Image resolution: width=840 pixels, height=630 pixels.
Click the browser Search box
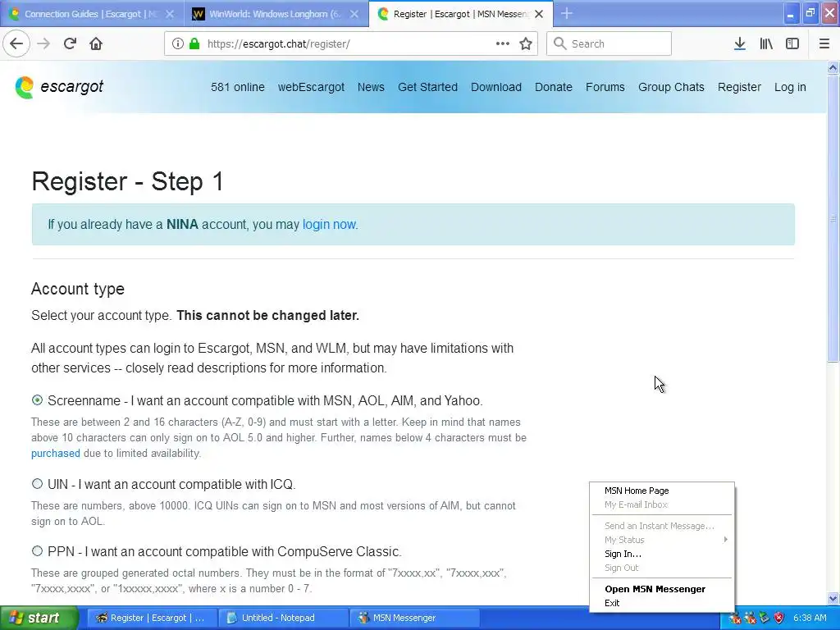click(609, 43)
